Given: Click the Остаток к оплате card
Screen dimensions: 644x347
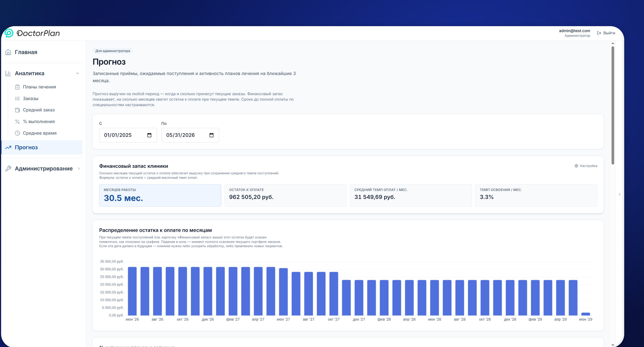Looking at the screenshot, I should 286,196.
